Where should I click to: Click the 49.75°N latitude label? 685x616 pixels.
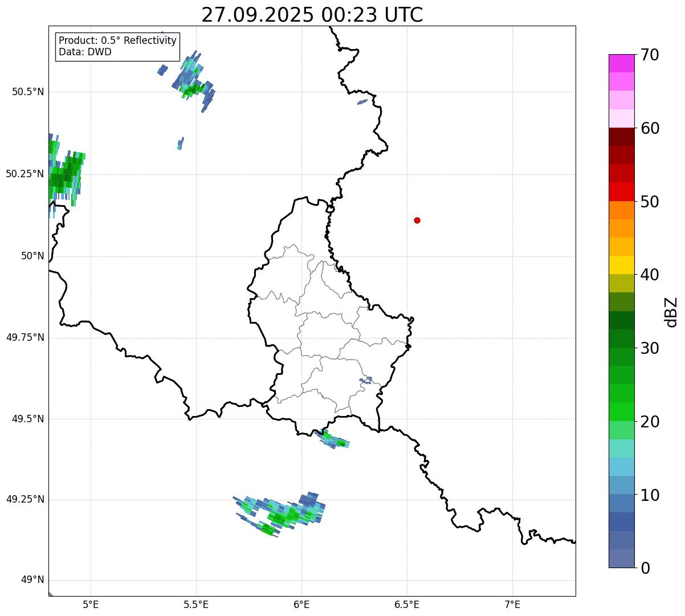point(25,337)
